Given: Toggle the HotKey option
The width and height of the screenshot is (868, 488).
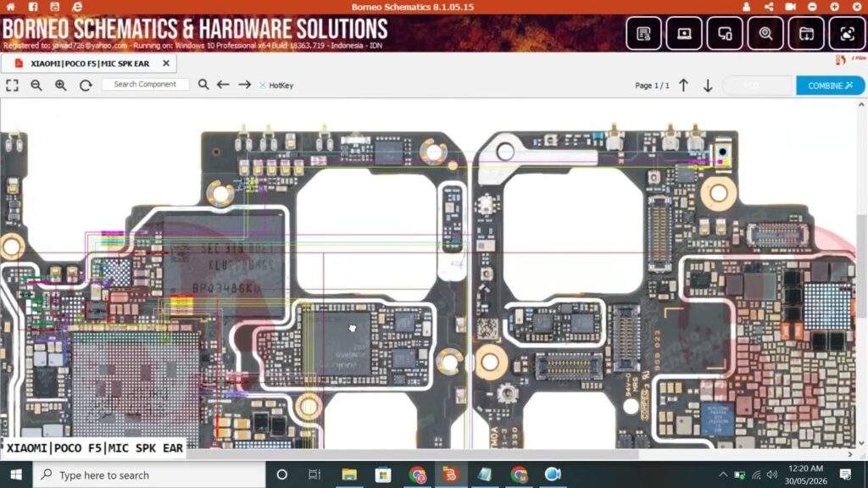Looking at the screenshot, I should (x=276, y=86).
